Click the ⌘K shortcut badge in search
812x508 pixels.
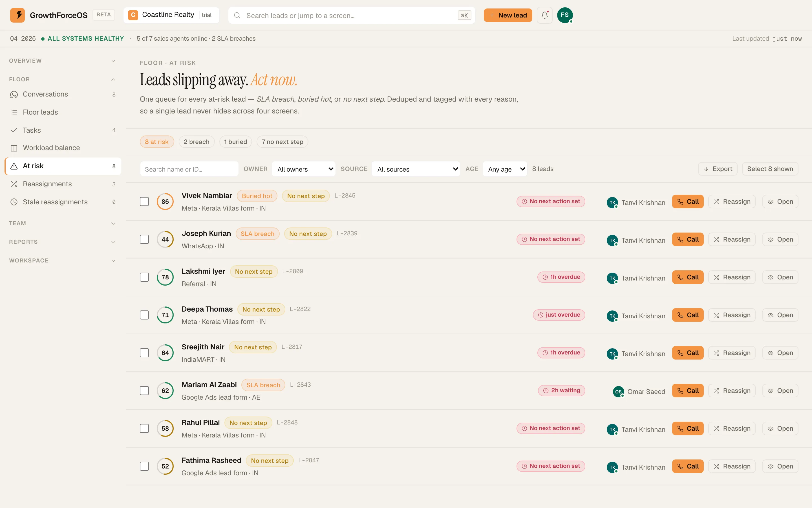coord(464,16)
